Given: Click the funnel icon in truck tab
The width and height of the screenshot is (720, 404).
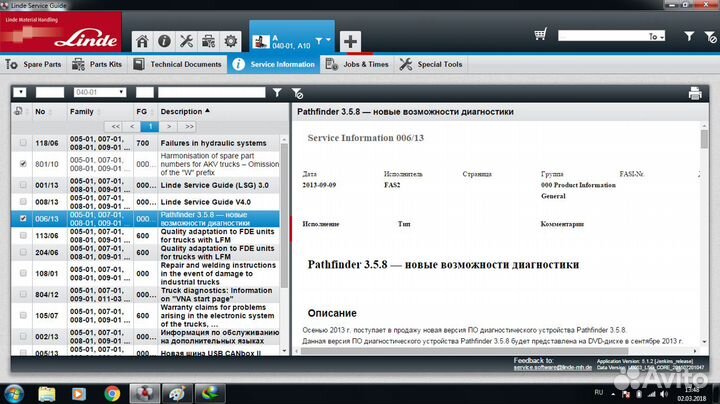Looking at the screenshot, I should pos(319,41).
